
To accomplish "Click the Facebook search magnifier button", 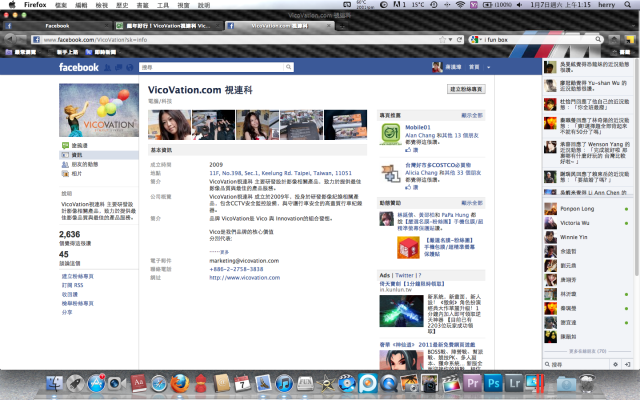I will pos(289,67).
